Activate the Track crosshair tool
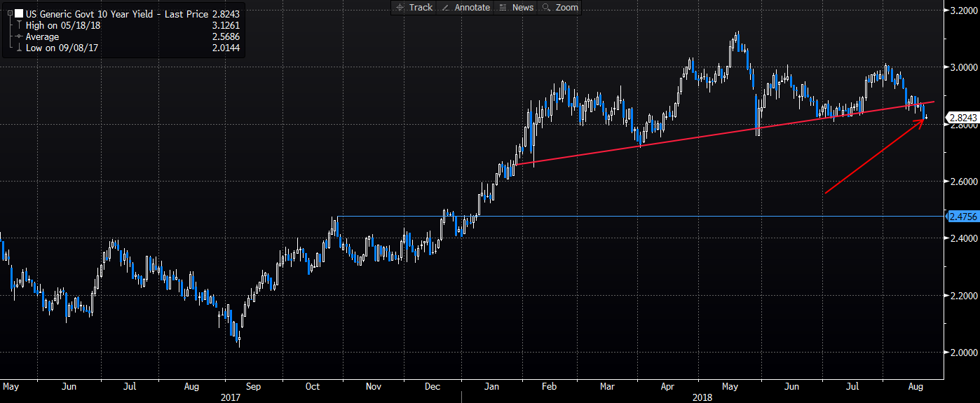Image resolution: width=980 pixels, height=403 pixels. (414, 7)
